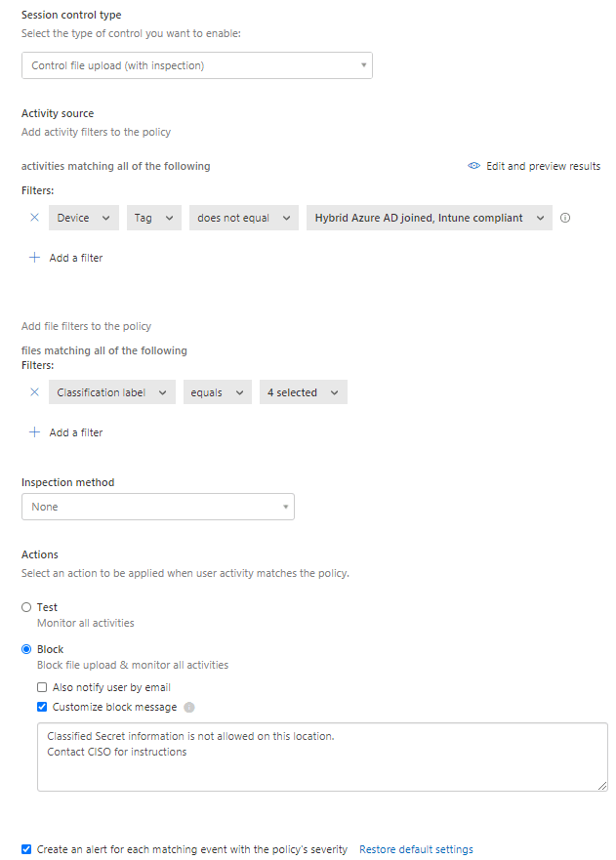Image resolution: width=616 pixels, height=860 pixels.
Task: Click plus icon to add file filter
Action: (x=34, y=432)
